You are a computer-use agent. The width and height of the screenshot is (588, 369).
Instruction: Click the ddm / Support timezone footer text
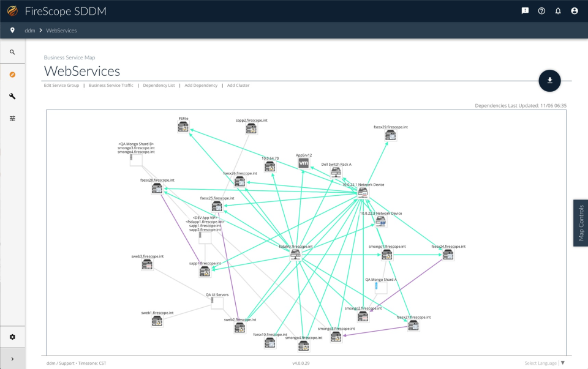[76, 363]
